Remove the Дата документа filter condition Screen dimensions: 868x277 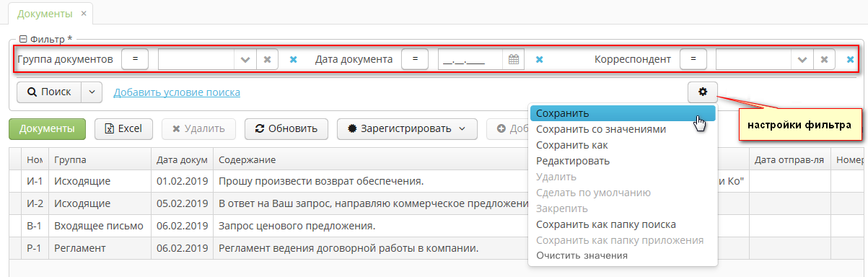click(x=539, y=60)
